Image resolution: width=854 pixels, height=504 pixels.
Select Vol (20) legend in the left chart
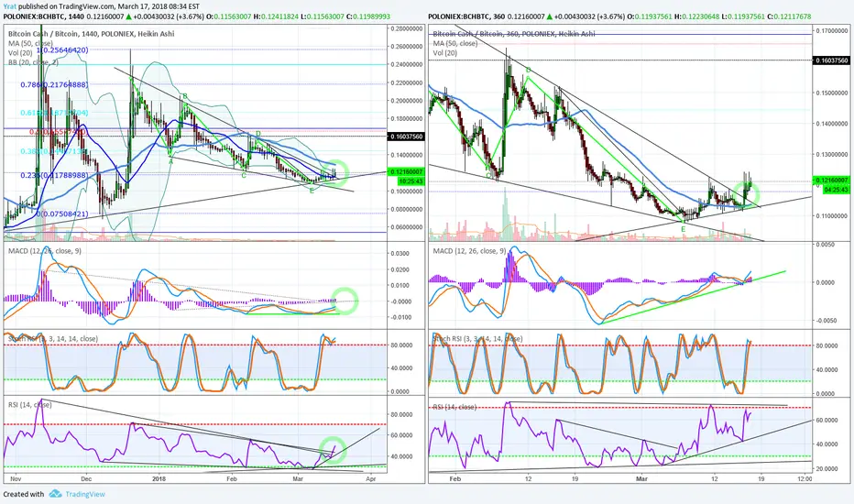point(20,53)
